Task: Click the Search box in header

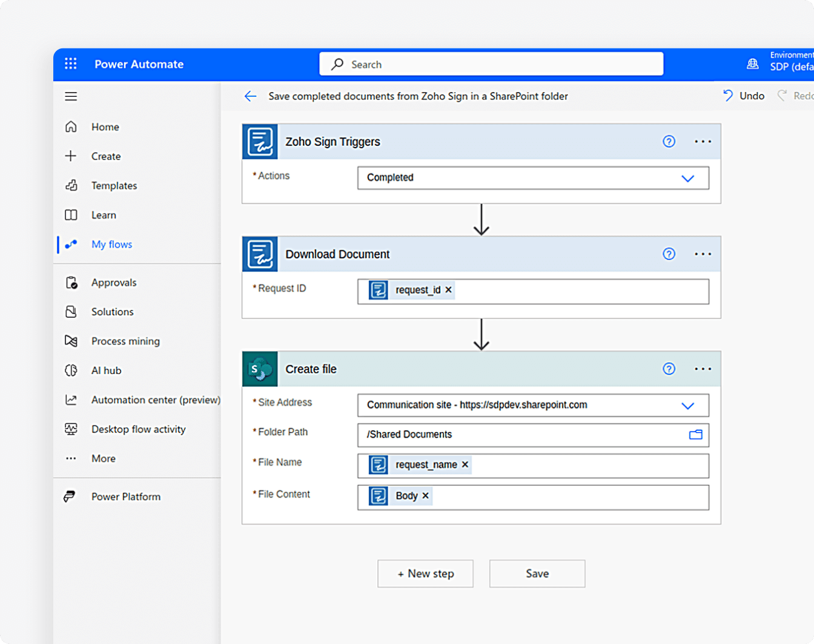Action: pyautogui.click(x=491, y=64)
